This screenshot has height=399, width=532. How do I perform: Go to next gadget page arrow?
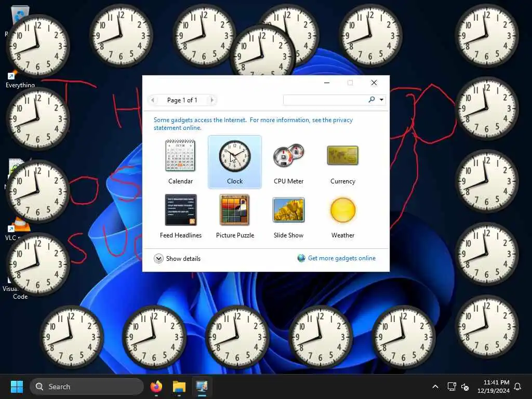coord(212,100)
